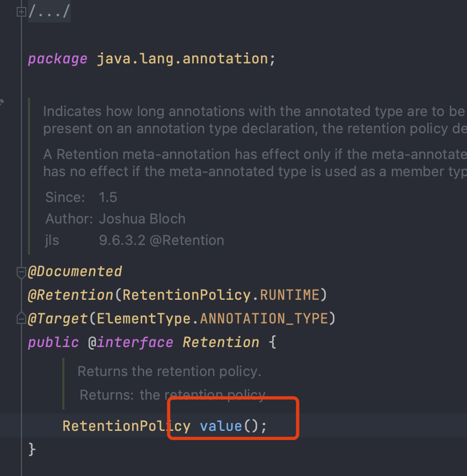Click the Retention interface name in the declaration

(x=221, y=342)
